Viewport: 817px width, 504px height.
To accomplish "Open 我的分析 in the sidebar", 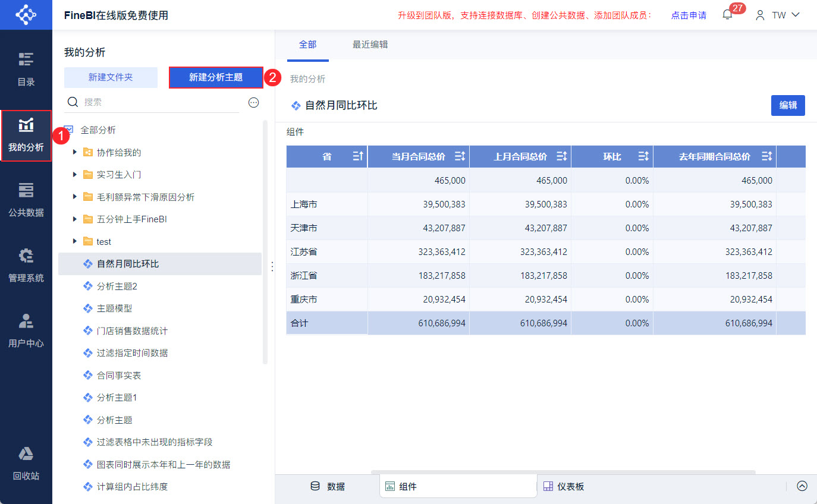I will (x=26, y=136).
